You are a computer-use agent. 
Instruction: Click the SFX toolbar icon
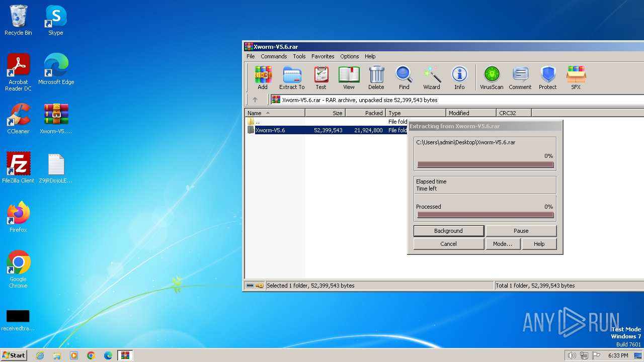click(576, 77)
